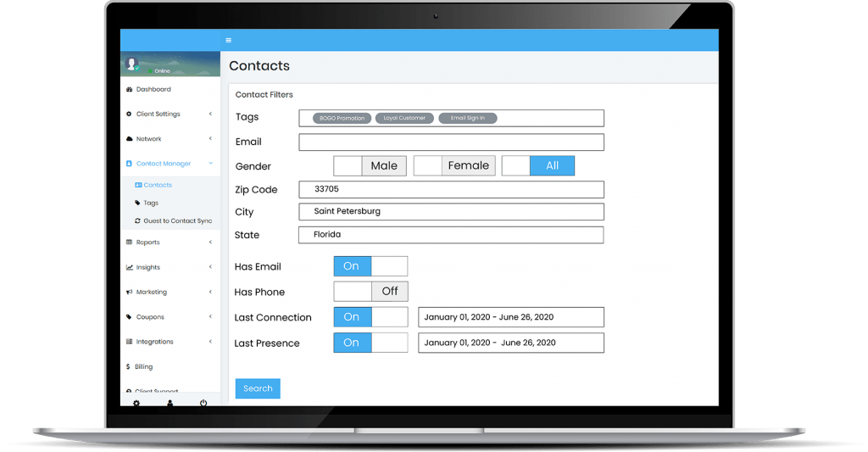Click the power logout icon at sidebar bottom

203,403
